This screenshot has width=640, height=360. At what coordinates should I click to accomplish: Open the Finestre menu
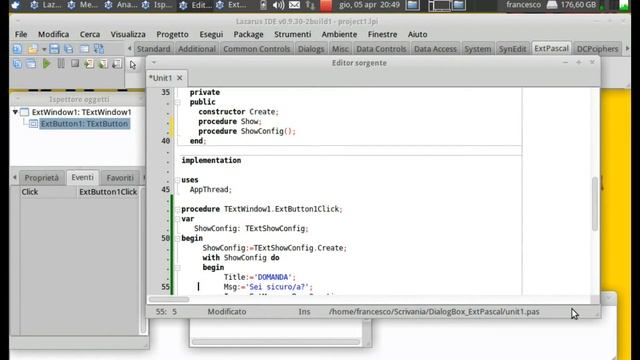coord(382,34)
